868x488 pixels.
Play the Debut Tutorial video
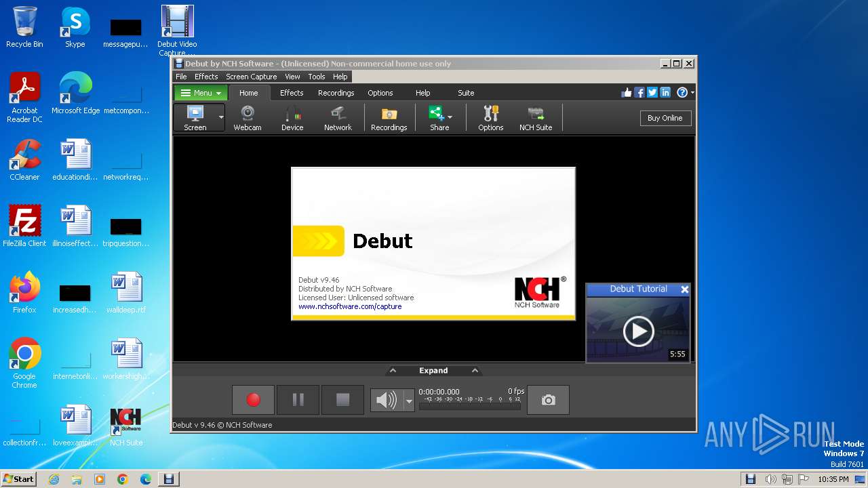click(x=638, y=331)
